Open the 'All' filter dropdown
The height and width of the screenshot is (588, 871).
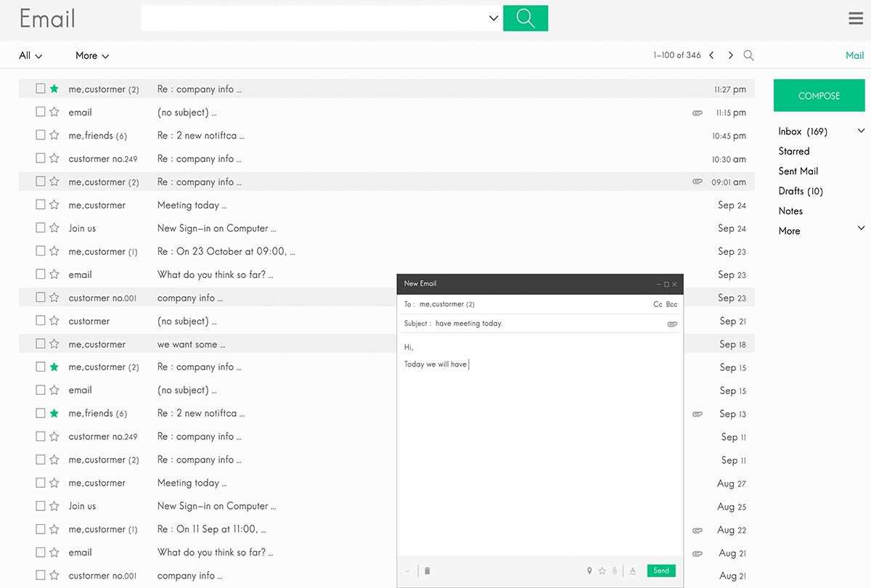click(x=29, y=55)
